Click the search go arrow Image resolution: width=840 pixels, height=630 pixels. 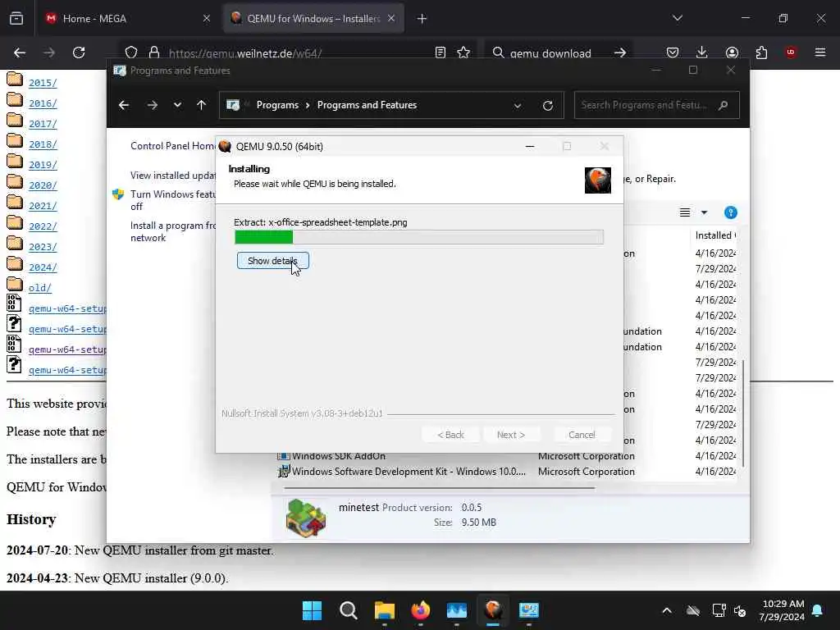coord(620,53)
